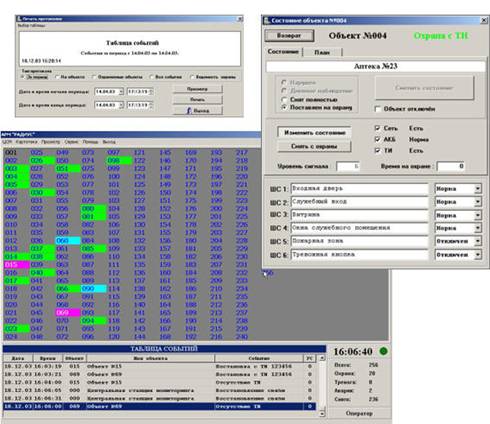Open the ШС 6 state dropdown
Screen dimensions: 490x424
click(478, 255)
